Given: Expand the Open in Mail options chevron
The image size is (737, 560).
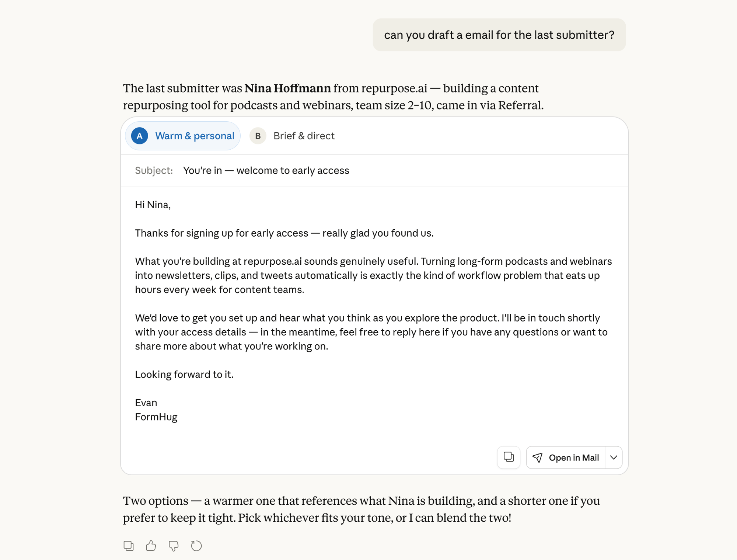Looking at the screenshot, I should (614, 458).
